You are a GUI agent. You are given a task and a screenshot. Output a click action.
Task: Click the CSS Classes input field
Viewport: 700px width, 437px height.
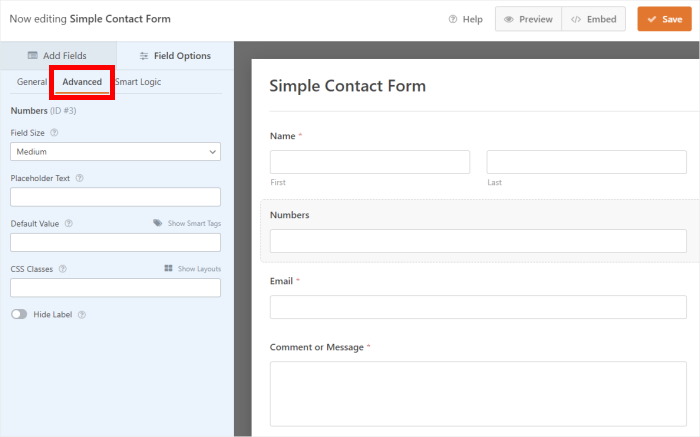tap(115, 288)
